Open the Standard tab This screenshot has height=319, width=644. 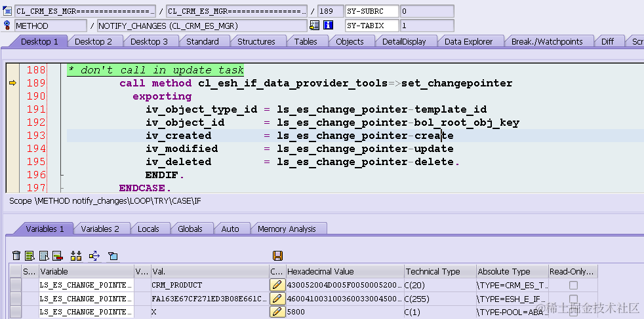pos(202,41)
